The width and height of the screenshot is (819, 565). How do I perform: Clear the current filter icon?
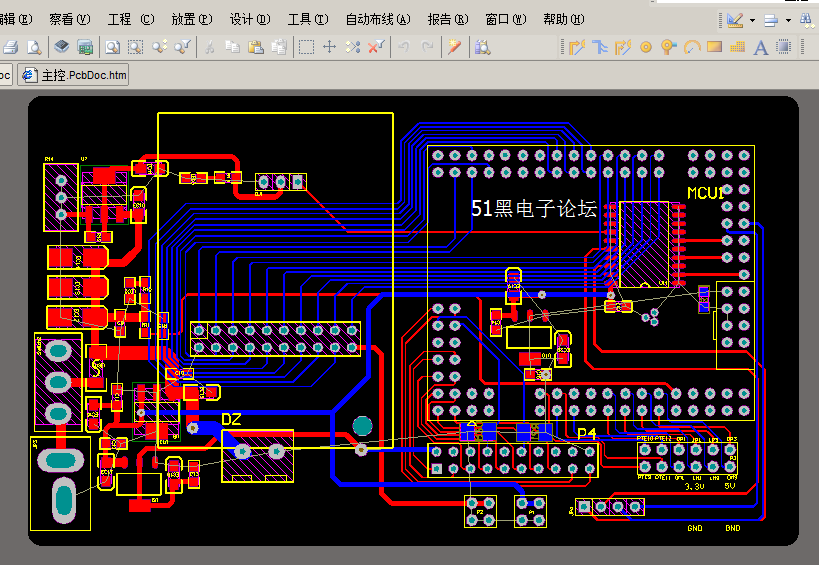click(x=376, y=47)
